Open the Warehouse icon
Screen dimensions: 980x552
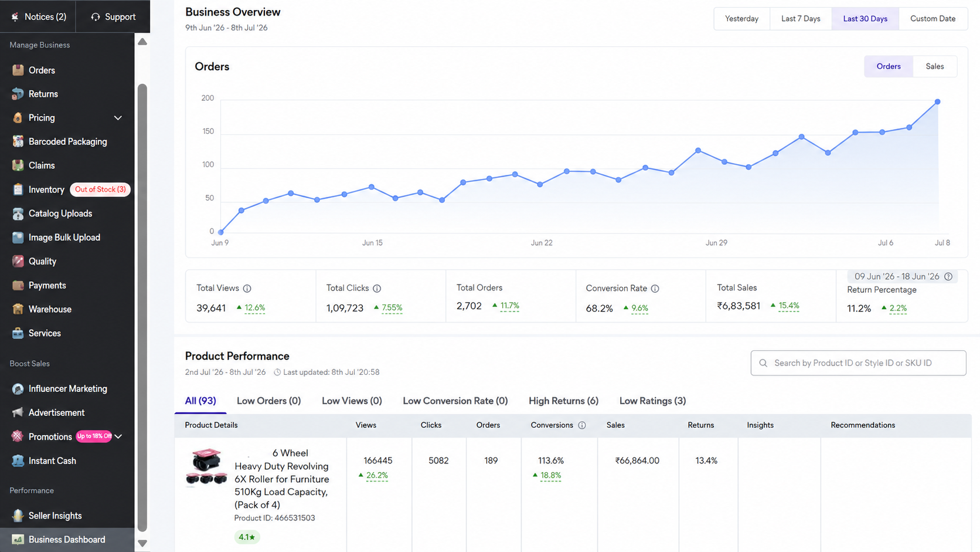(x=18, y=309)
